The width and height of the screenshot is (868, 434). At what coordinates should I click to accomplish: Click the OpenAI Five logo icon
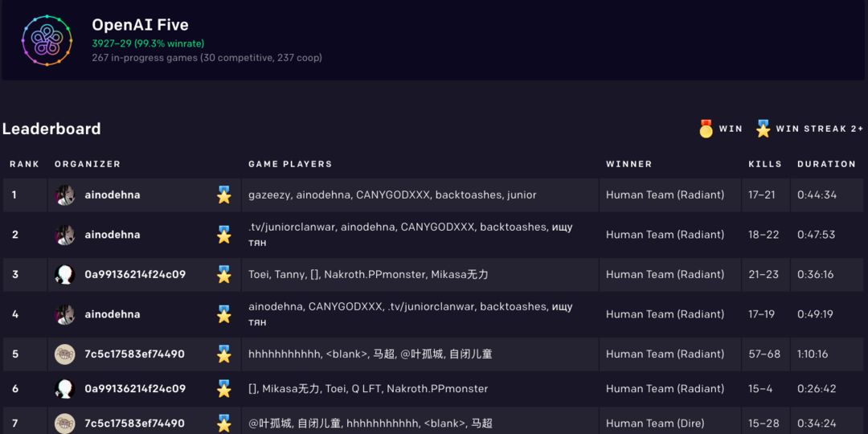tap(47, 40)
